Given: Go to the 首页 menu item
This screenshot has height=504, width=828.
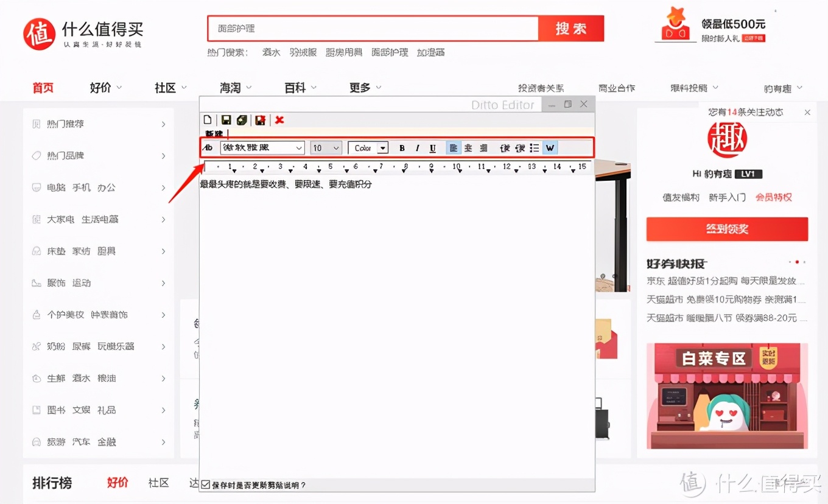Looking at the screenshot, I should (43, 88).
